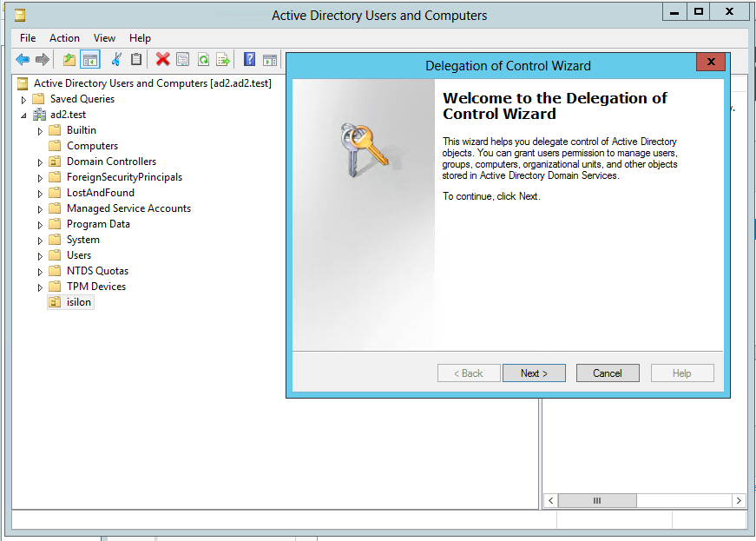Click the Saved Queries folder icon
The height and width of the screenshot is (541, 756).
(38, 99)
